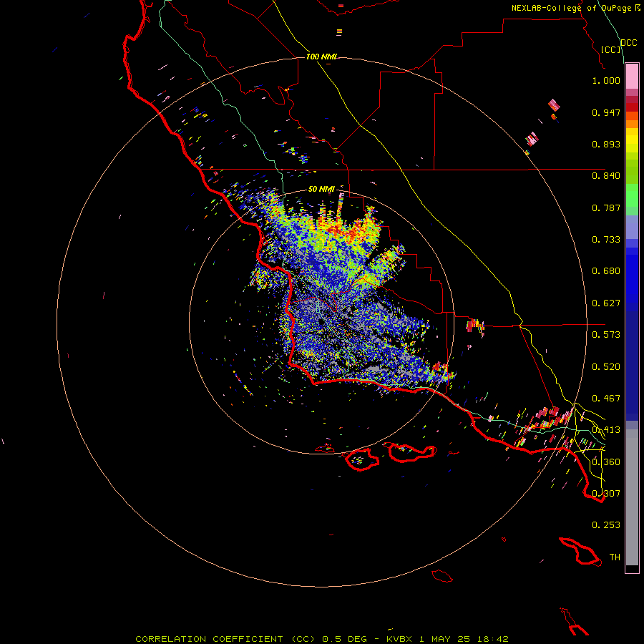
Task: Select the 0.733 scale value
Action: click(x=606, y=240)
